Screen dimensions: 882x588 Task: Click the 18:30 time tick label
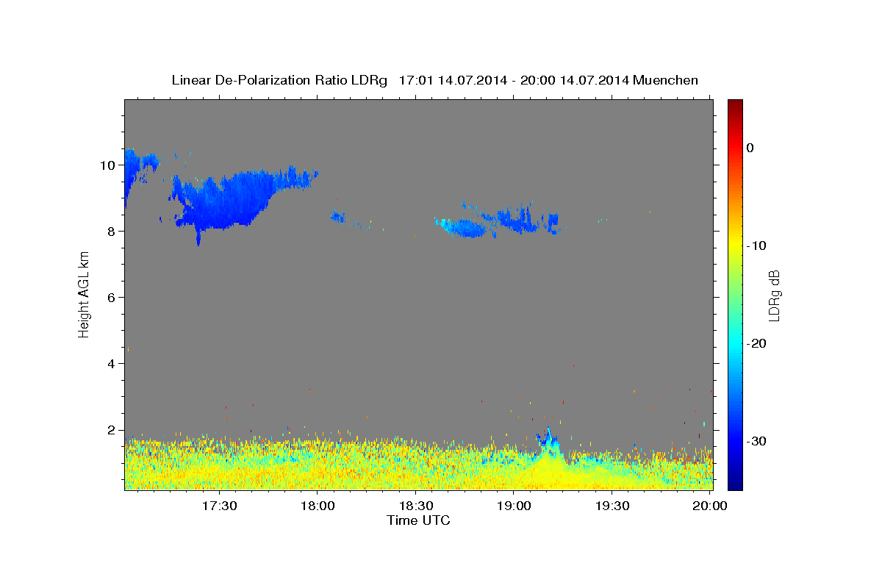(x=415, y=506)
